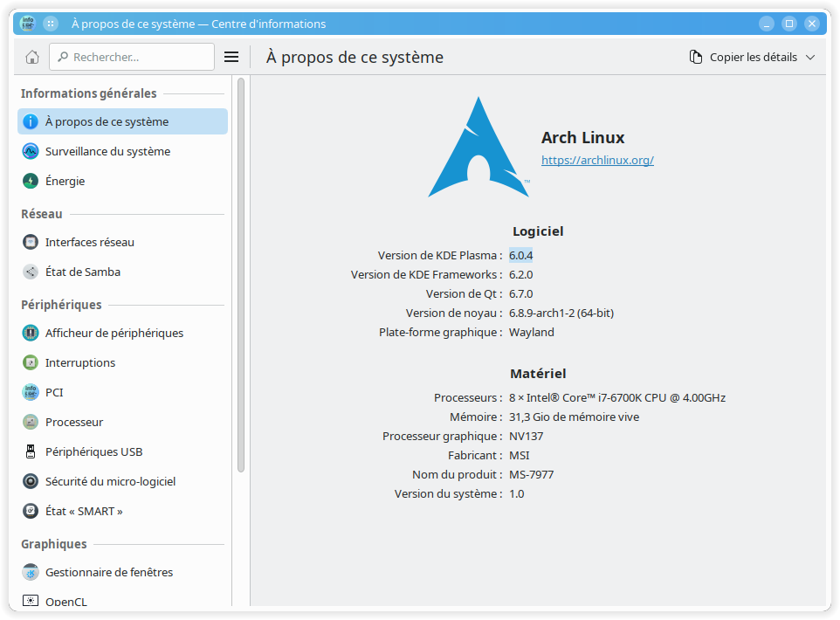Maximize the Centre d'informations window
This screenshot has height=620, width=840.
click(x=789, y=24)
